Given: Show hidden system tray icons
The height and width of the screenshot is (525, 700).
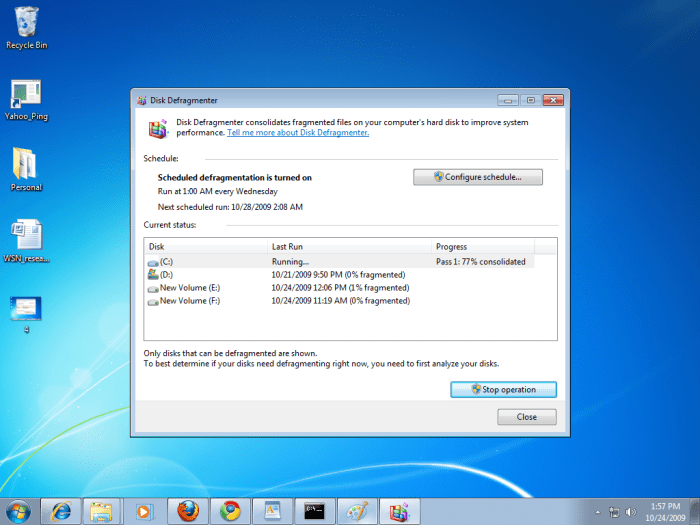Looking at the screenshot, I should point(597,511).
